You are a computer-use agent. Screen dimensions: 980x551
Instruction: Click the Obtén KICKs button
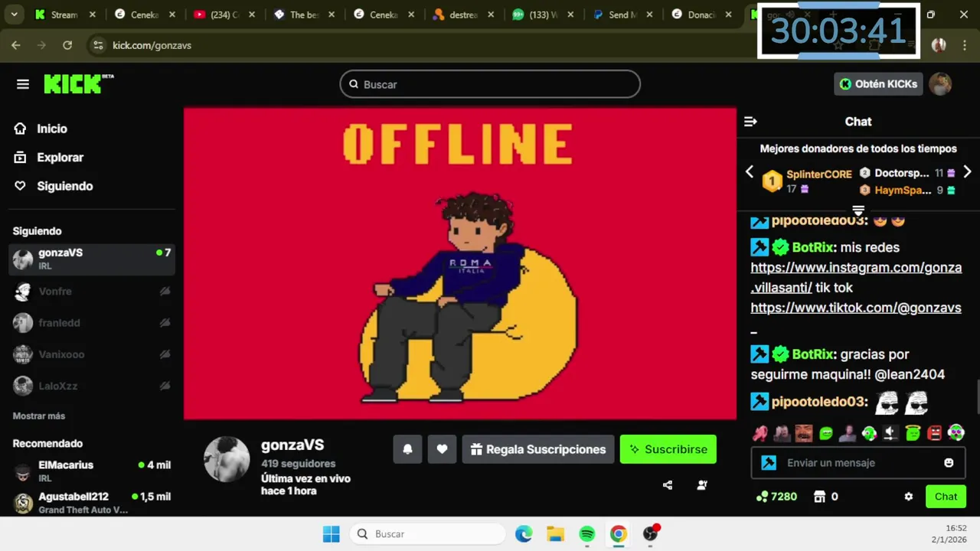pyautogui.click(x=877, y=84)
